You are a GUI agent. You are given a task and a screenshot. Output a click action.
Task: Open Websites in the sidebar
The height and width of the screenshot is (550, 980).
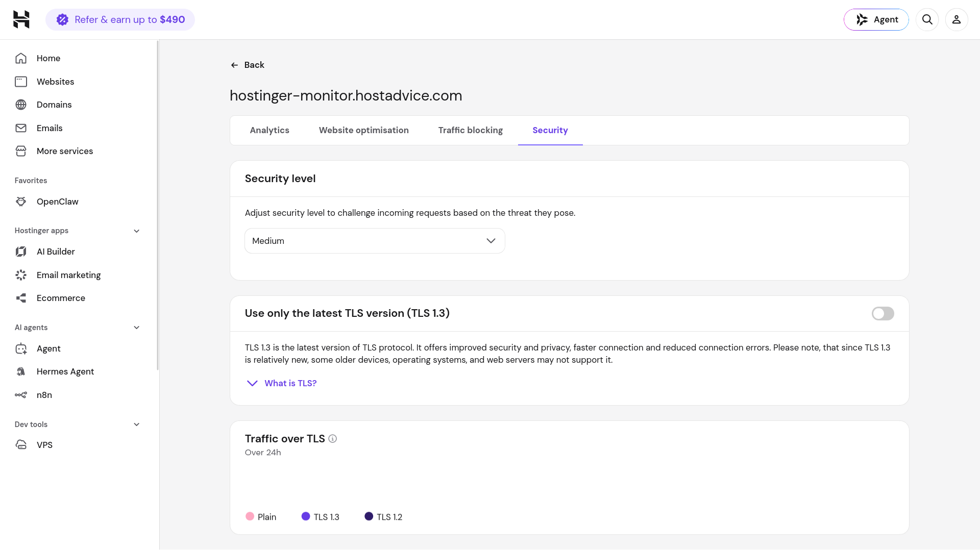click(x=55, y=82)
